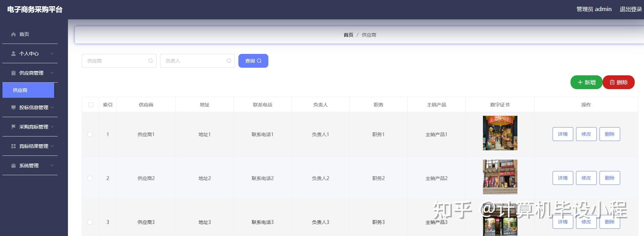Toggle the select-all checkbox in table header

click(91, 105)
